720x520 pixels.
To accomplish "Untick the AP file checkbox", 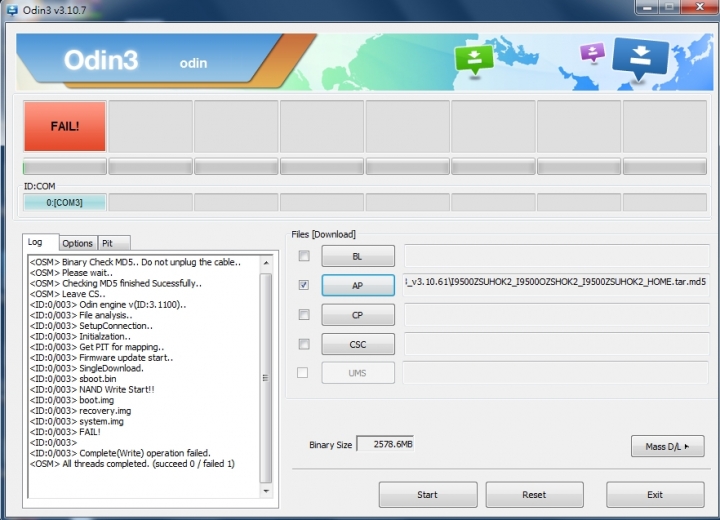I will [x=304, y=285].
